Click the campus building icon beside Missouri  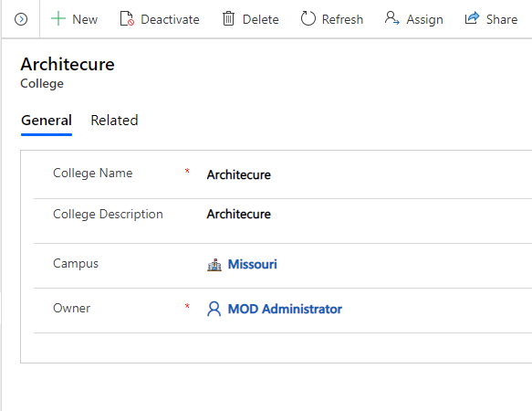tap(214, 265)
